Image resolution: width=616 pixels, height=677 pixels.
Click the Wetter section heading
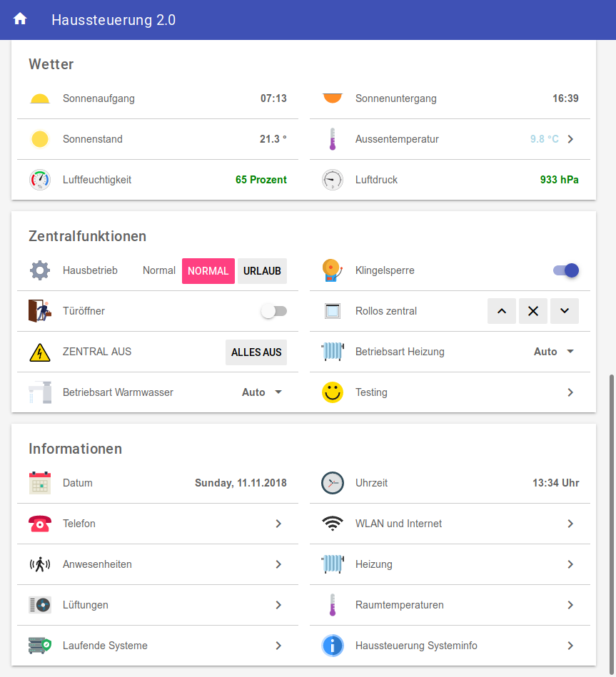51,64
